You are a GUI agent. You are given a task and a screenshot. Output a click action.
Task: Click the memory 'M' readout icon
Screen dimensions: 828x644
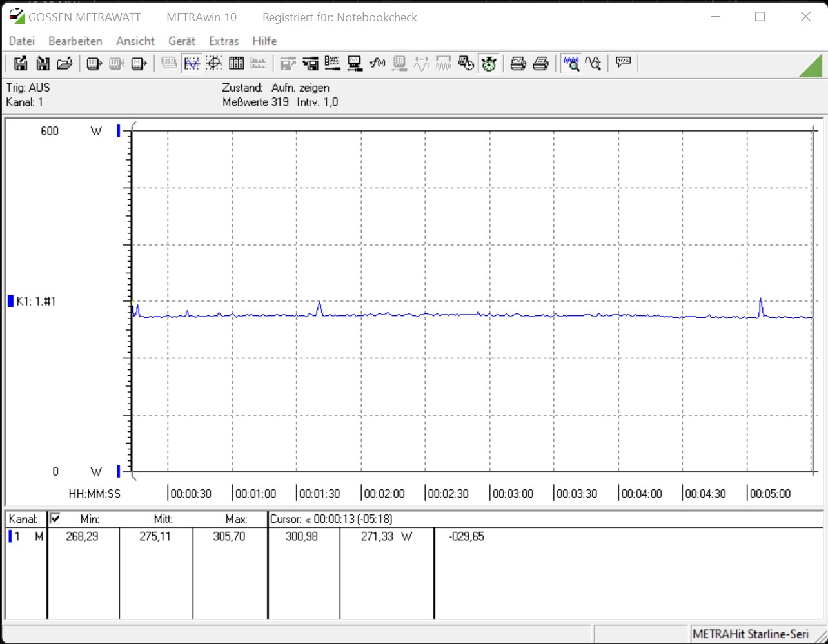[x=139, y=63]
